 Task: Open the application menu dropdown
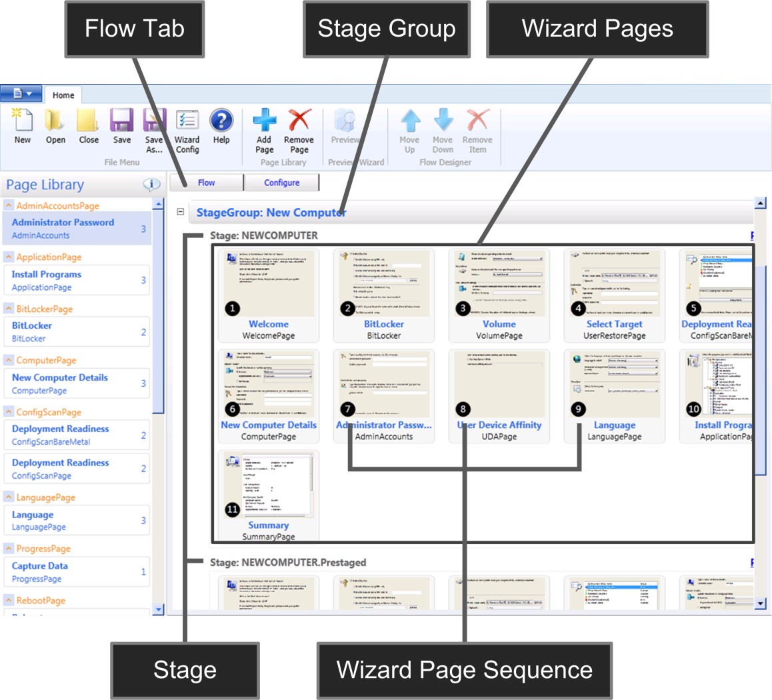coord(20,93)
